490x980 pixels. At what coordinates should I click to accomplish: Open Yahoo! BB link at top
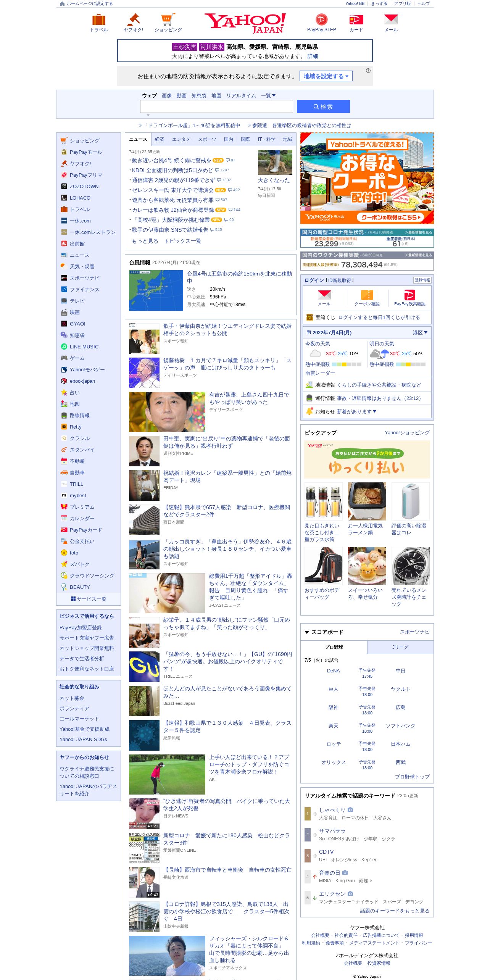coord(355,3)
